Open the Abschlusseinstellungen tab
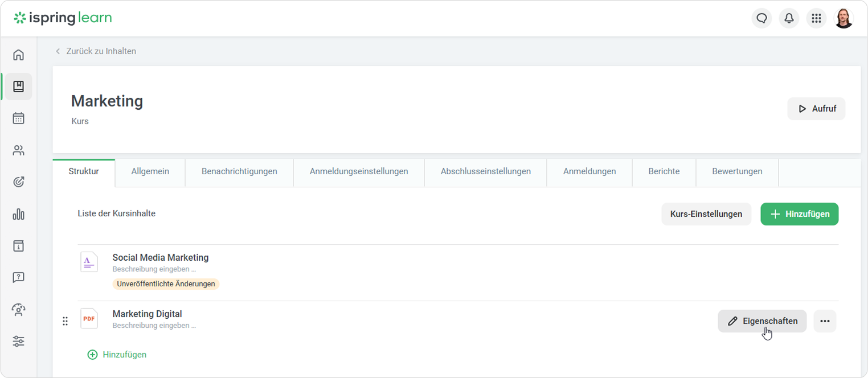The width and height of the screenshot is (868, 378). click(x=485, y=171)
